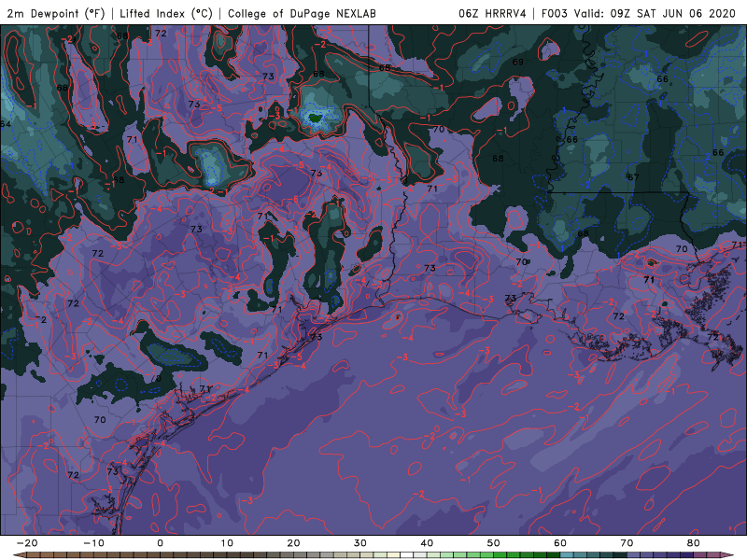Screen dimensions: 747x560
Task: Click the "67" dewpoint value on the map
Action: [x=633, y=177]
